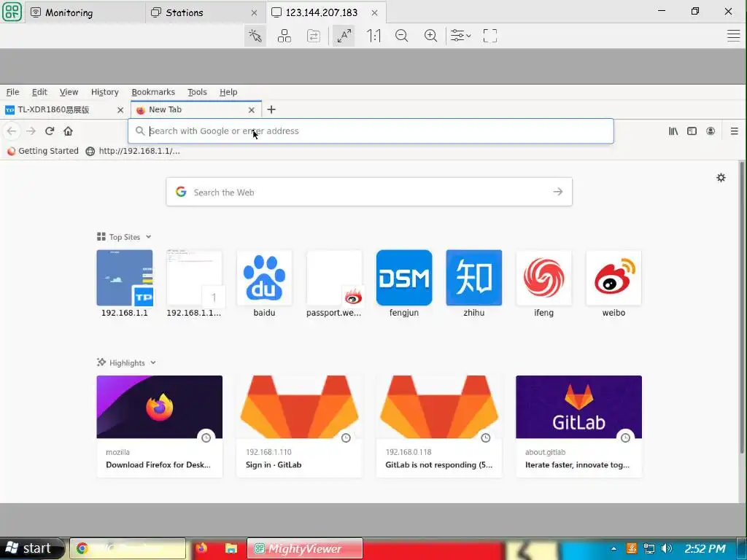Open the multi-station grid view icon
The image size is (747, 560).
[x=285, y=36]
